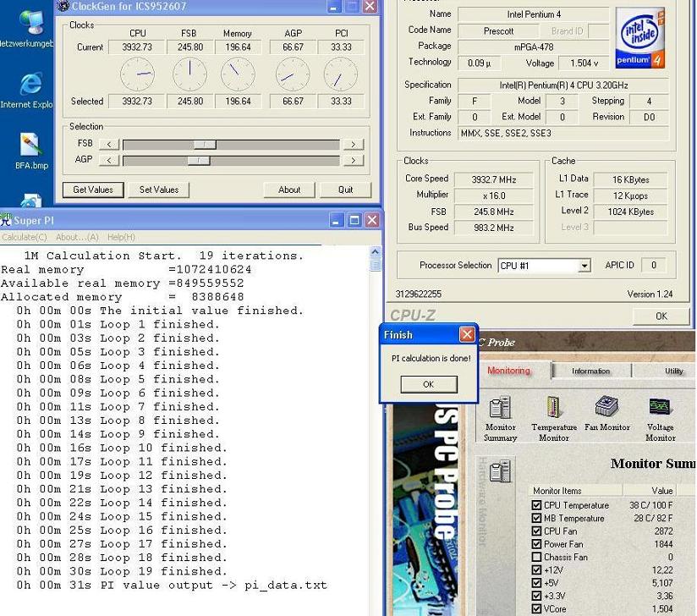
Task: Click the CPU clock dial in ClockGen
Action: [x=137, y=74]
